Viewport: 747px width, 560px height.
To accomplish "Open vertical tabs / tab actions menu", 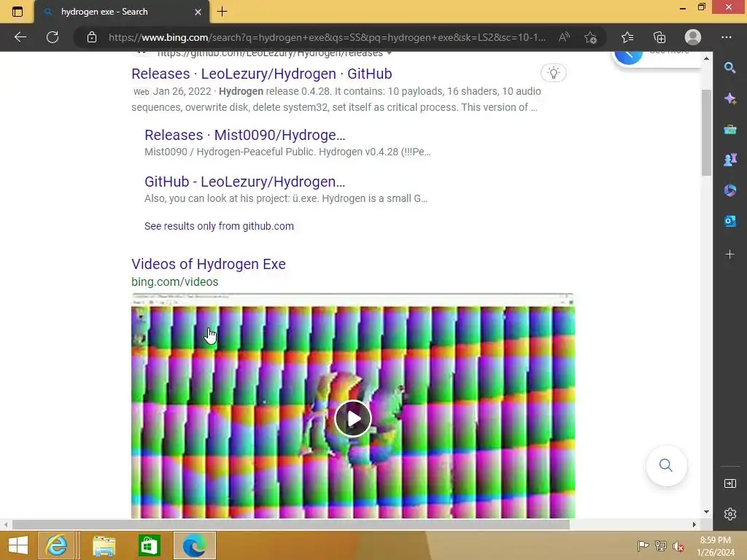I will (18, 12).
